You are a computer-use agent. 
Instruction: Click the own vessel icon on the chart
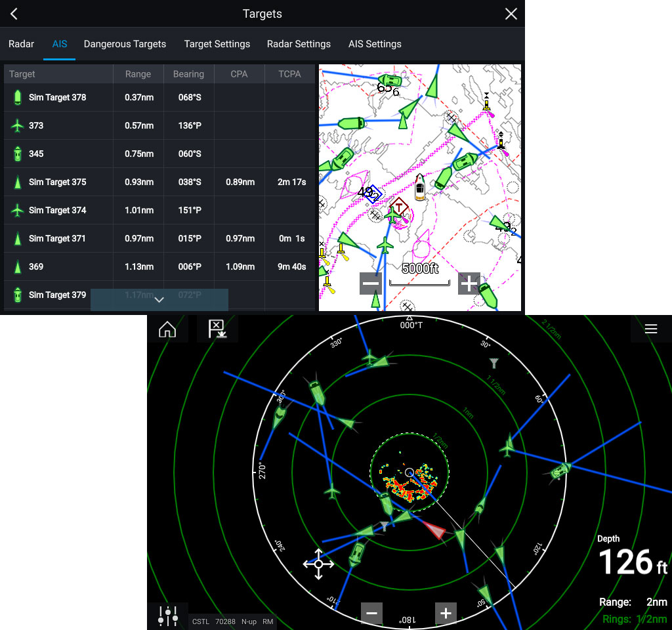pyautogui.click(x=420, y=187)
